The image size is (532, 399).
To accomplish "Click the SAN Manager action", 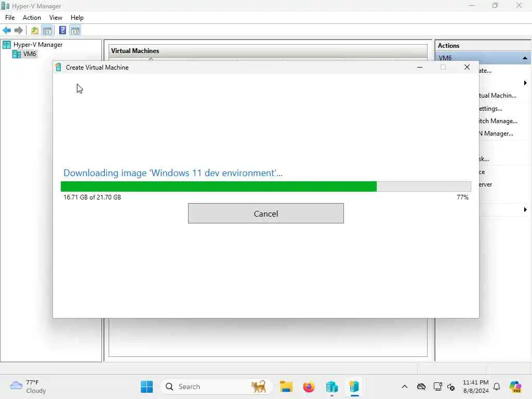I will pyautogui.click(x=496, y=134).
